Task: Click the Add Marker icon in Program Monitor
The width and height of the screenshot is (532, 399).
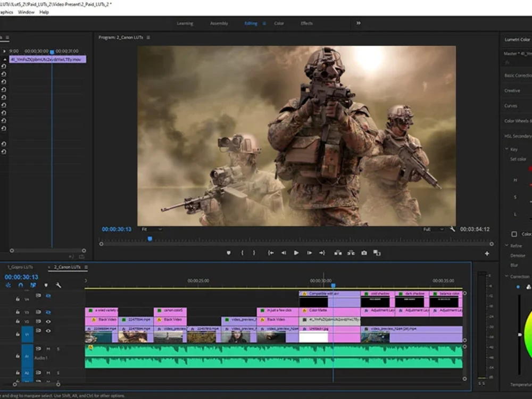Action: pos(229,253)
